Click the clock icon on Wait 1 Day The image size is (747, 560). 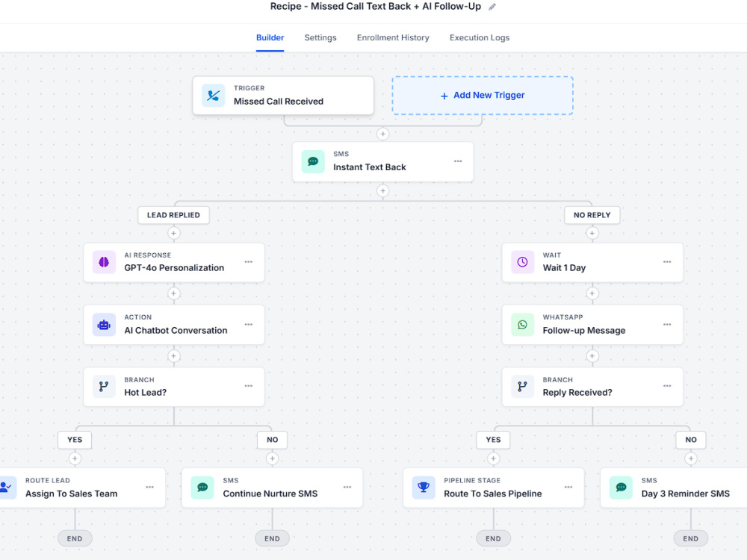pos(523,262)
